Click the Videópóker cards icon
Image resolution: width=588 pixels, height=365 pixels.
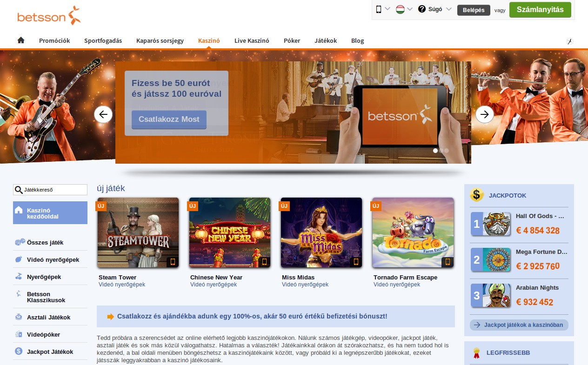(x=19, y=334)
